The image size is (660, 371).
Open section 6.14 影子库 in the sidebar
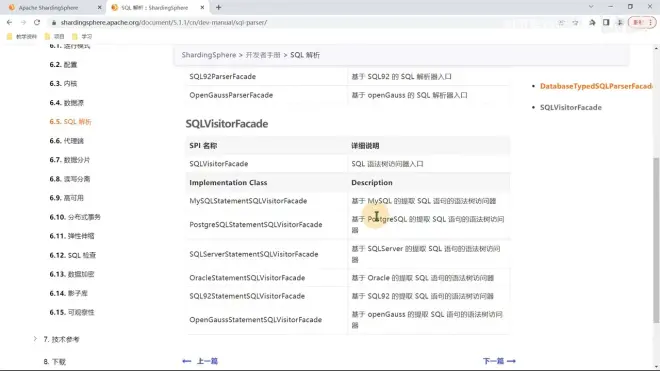tap(69, 293)
